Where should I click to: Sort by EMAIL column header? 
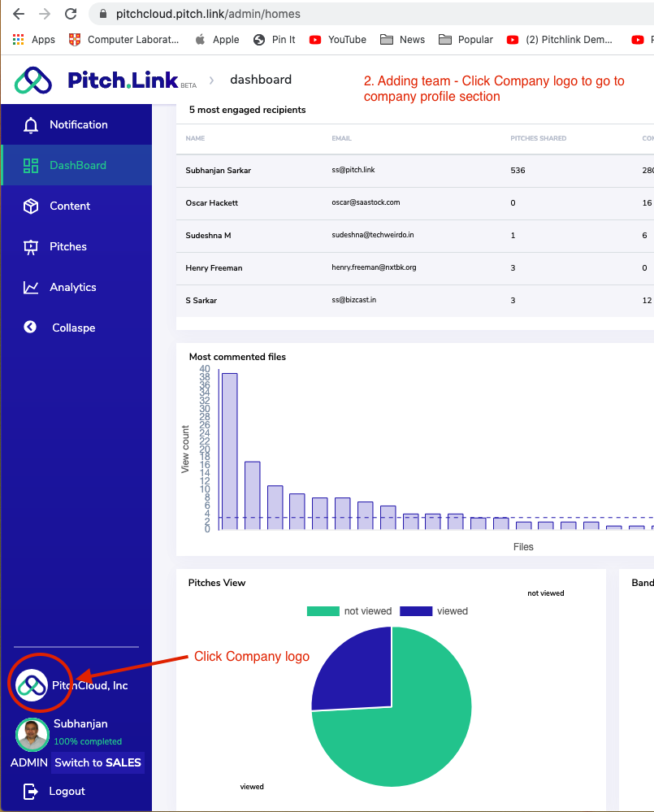click(x=341, y=138)
